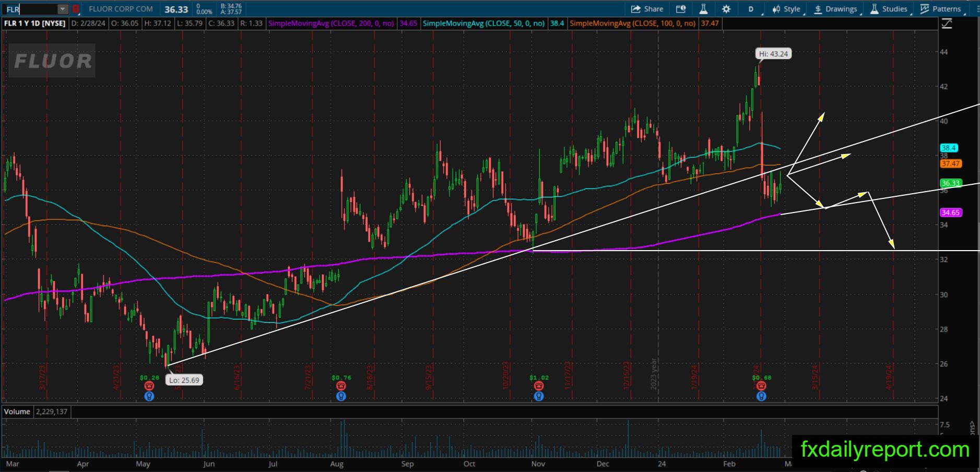The image size is (980, 472).
Task: Click the cyan 38.4 price axis bubble
Action: (948, 148)
